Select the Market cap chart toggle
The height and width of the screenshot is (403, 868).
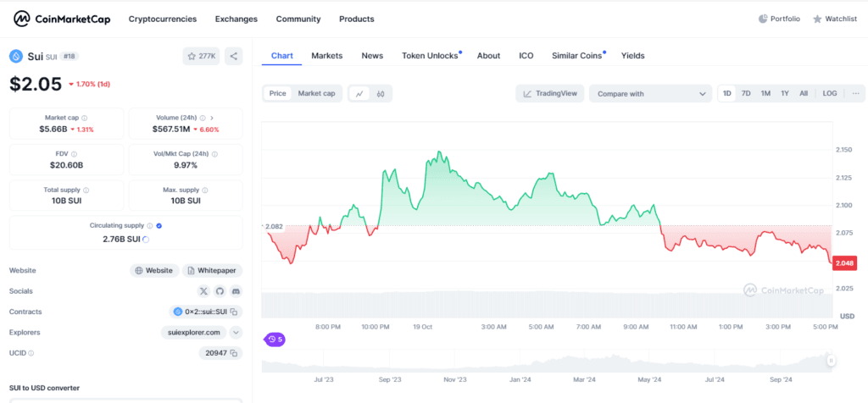[317, 93]
